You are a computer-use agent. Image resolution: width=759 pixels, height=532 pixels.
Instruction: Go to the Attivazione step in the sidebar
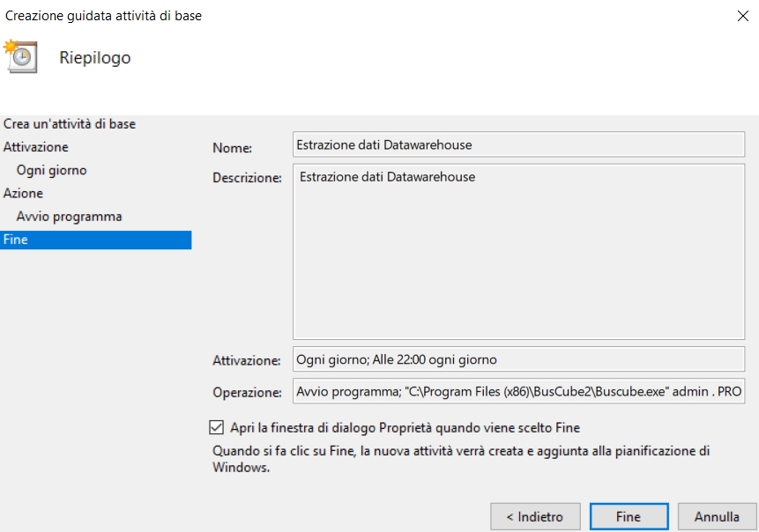36,147
